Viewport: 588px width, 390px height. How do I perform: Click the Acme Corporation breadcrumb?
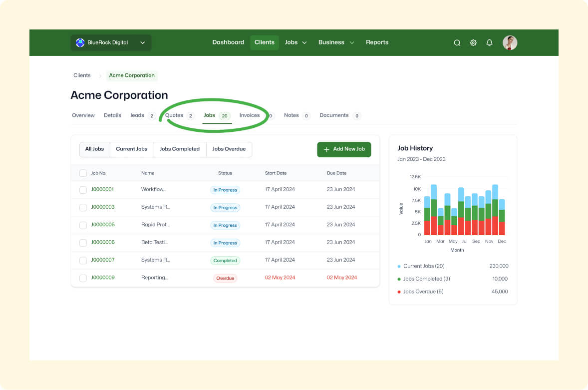[x=131, y=75]
